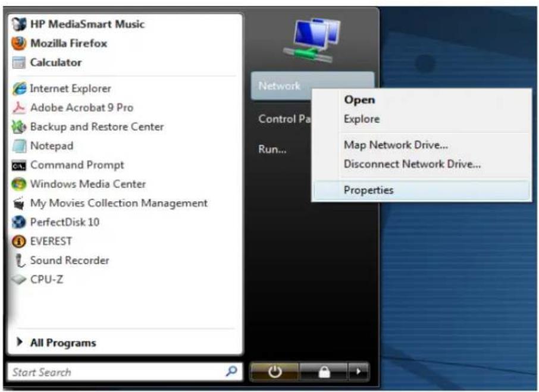Open the Calculator label
This screenshot has width=539, height=392.
(56, 62)
